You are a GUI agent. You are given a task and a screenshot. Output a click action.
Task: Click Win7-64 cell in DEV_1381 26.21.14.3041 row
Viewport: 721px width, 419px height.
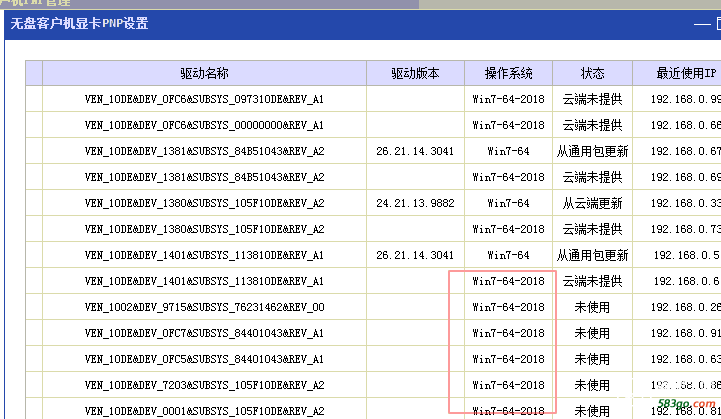(x=508, y=151)
